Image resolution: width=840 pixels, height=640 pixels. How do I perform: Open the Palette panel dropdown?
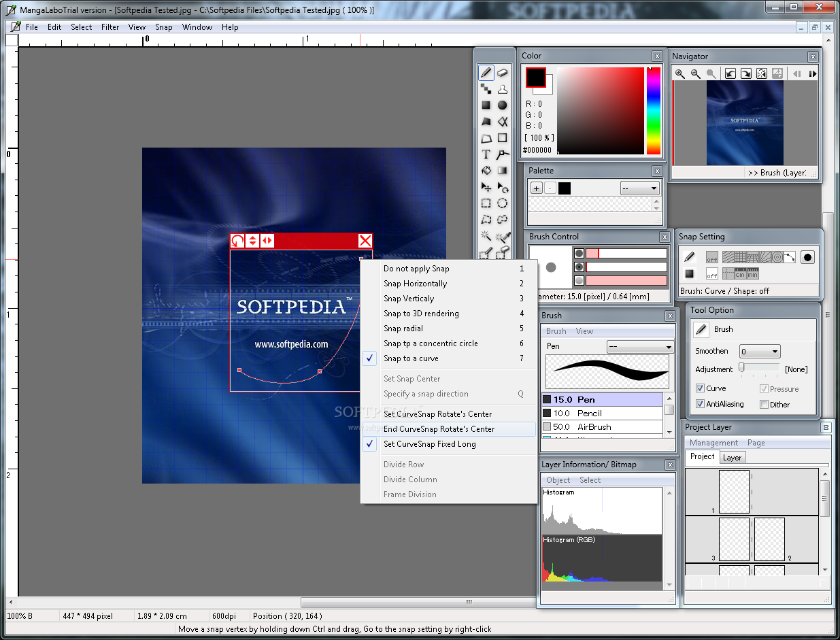(x=640, y=188)
